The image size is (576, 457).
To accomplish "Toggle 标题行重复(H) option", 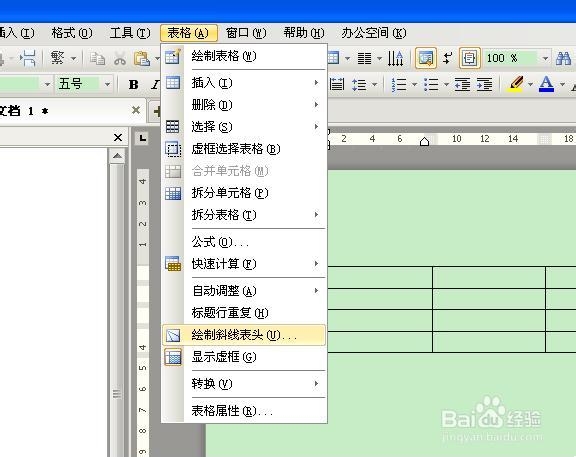I will point(244,313).
